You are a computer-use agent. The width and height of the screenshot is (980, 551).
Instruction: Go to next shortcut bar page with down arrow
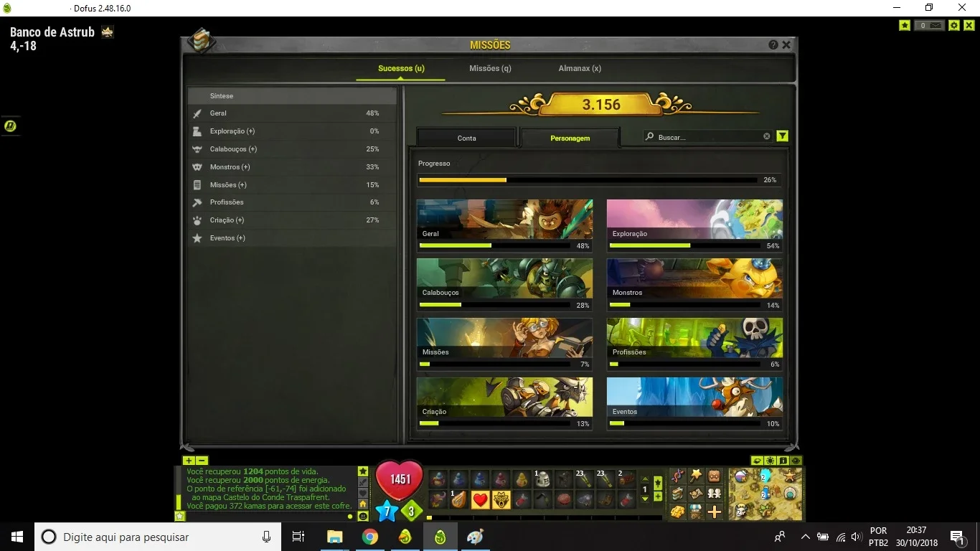[645, 497]
